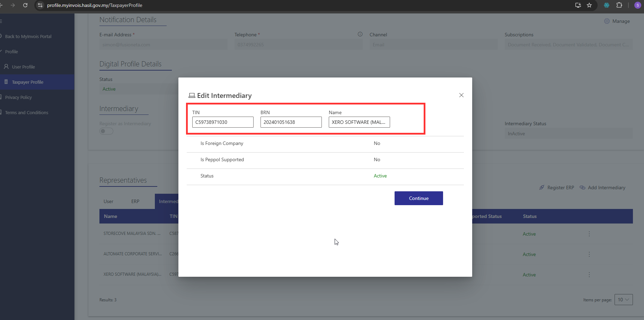This screenshot has width=644, height=320.
Task: Reload the page with browser refresh
Action: pyautogui.click(x=25, y=5)
